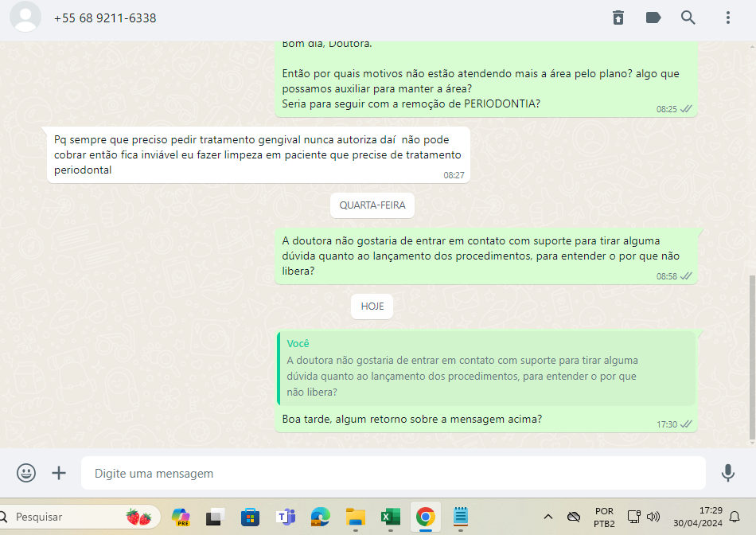756x535 pixels.
Task: Click read receipt ticks on 08:58 message
Action: (686, 276)
